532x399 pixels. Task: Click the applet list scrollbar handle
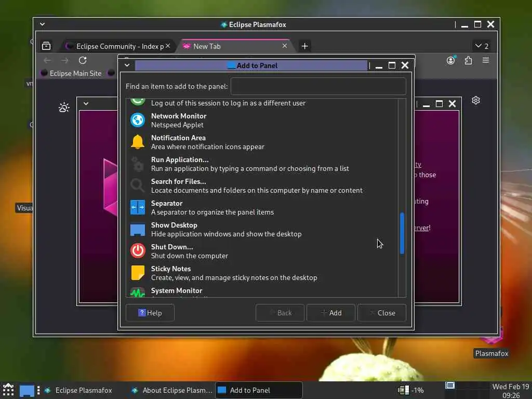point(402,233)
